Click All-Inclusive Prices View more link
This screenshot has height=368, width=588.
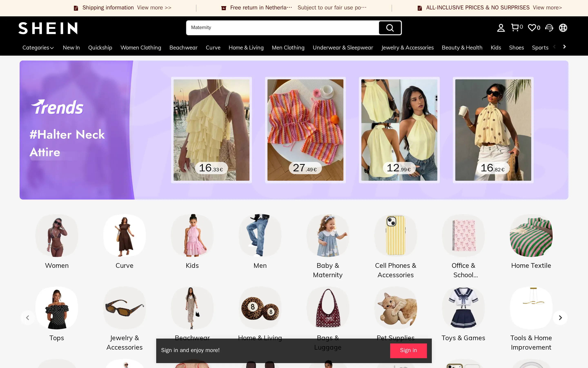[547, 8]
